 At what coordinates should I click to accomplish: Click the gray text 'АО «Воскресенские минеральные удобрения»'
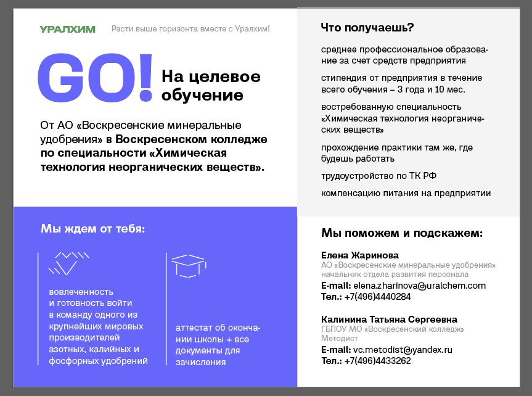[408, 265]
